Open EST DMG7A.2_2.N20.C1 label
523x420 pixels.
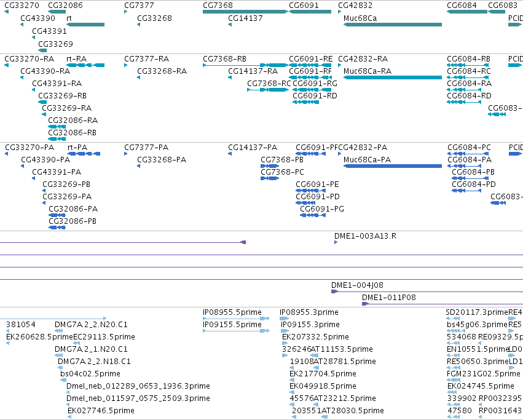point(91,325)
